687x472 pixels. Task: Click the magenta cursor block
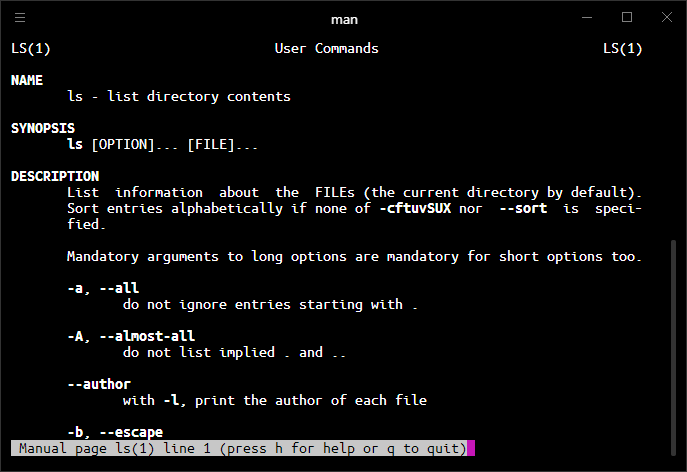pyautogui.click(x=471, y=448)
